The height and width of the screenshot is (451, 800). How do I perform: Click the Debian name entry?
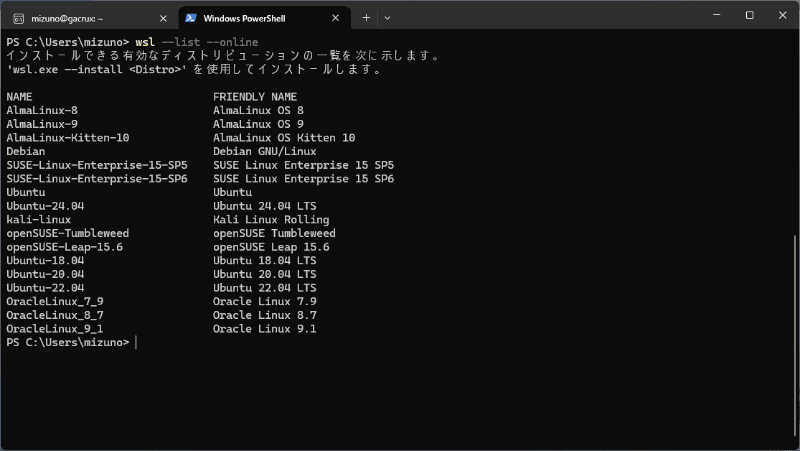(26, 152)
